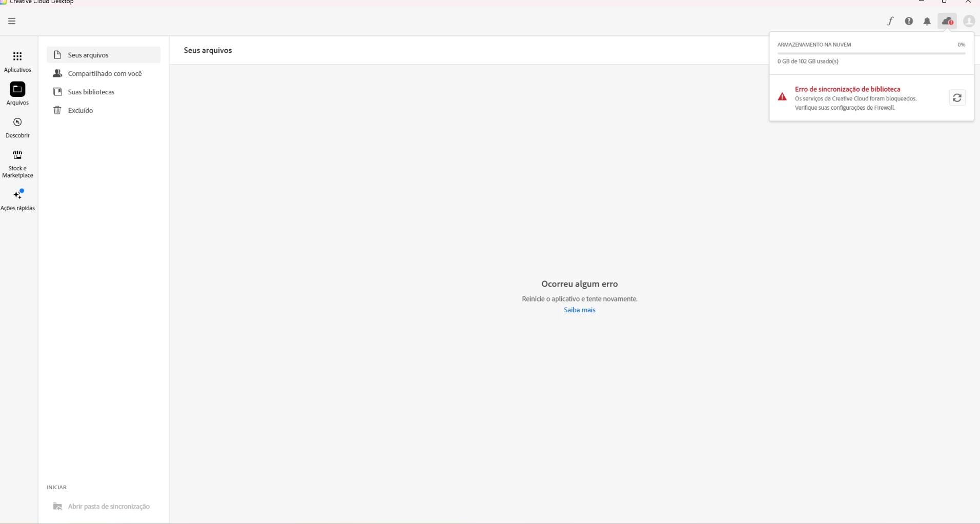Close the Creative Cloud Desktop window

(x=968, y=2)
